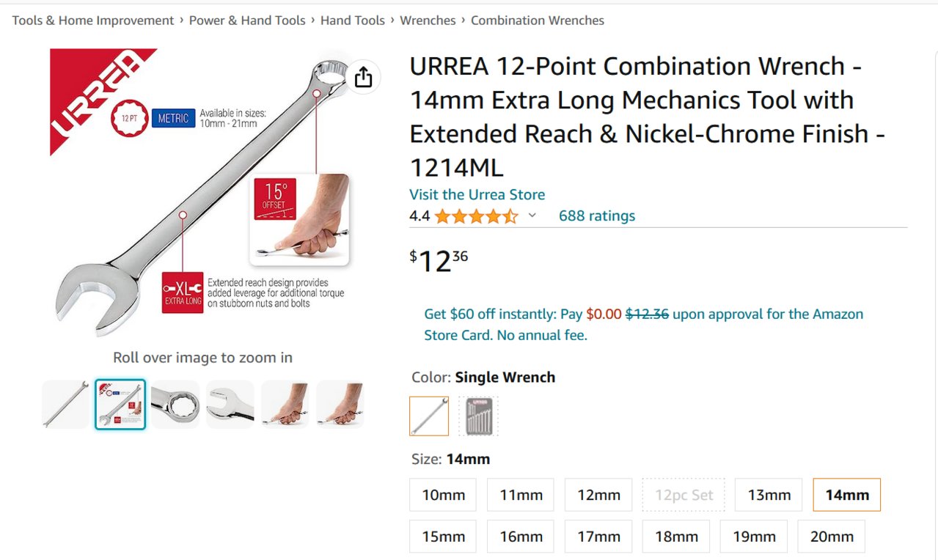The width and height of the screenshot is (938, 560).
Task: Expand the star rating breakdown chevron
Action: tap(532, 215)
